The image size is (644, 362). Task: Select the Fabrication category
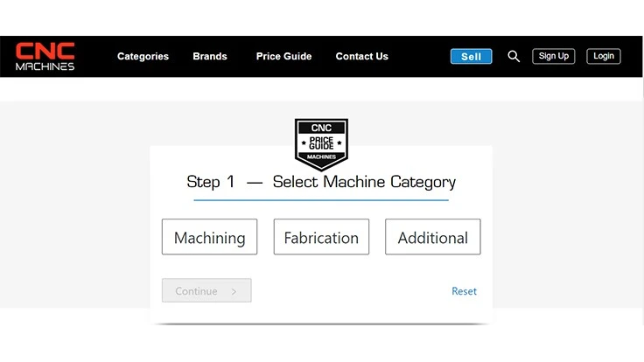pyautogui.click(x=321, y=237)
